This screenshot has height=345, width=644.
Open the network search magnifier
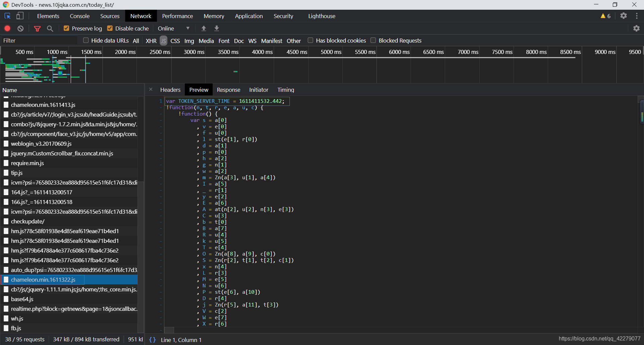click(x=50, y=28)
